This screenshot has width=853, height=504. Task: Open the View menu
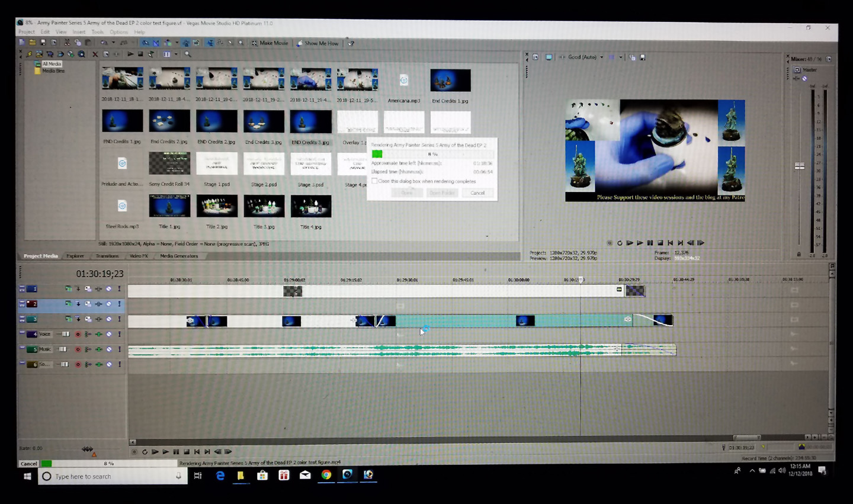[x=61, y=32]
